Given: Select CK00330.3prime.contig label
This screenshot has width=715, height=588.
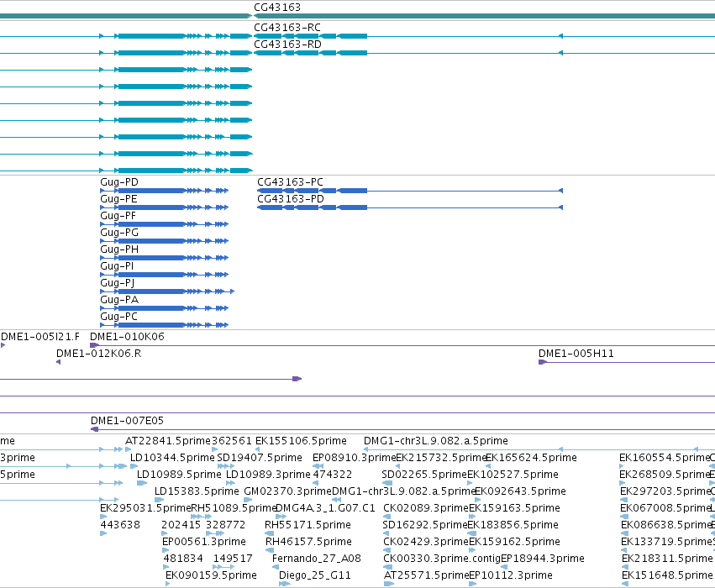Looking at the screenshot, I should 442,559.
